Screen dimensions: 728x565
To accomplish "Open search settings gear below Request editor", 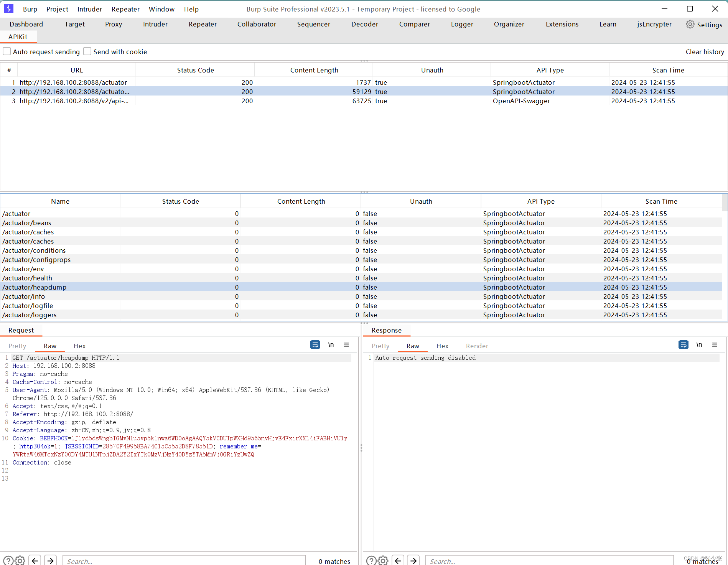I will tap(20, 560).
